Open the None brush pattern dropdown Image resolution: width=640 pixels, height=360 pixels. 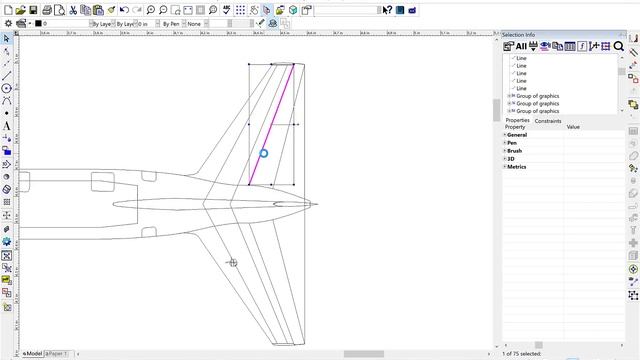207,24
